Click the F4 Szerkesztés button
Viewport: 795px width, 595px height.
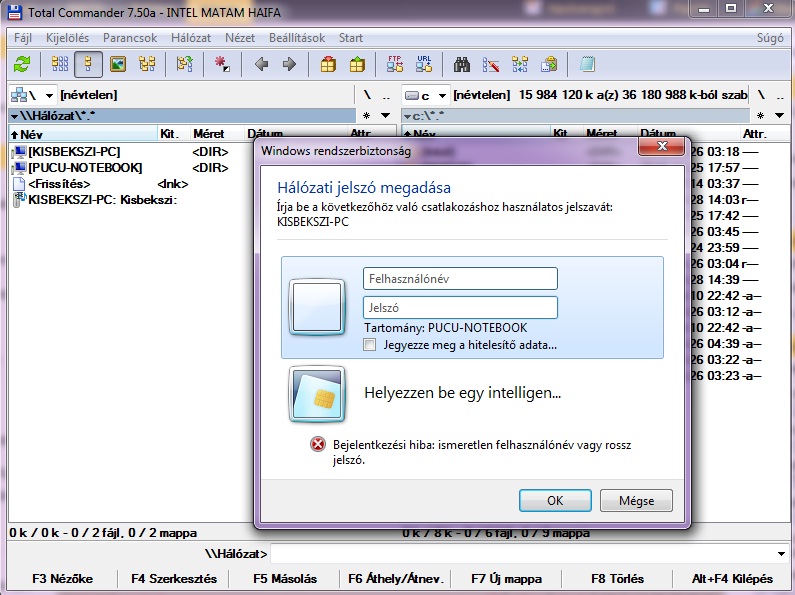[173, 579]
